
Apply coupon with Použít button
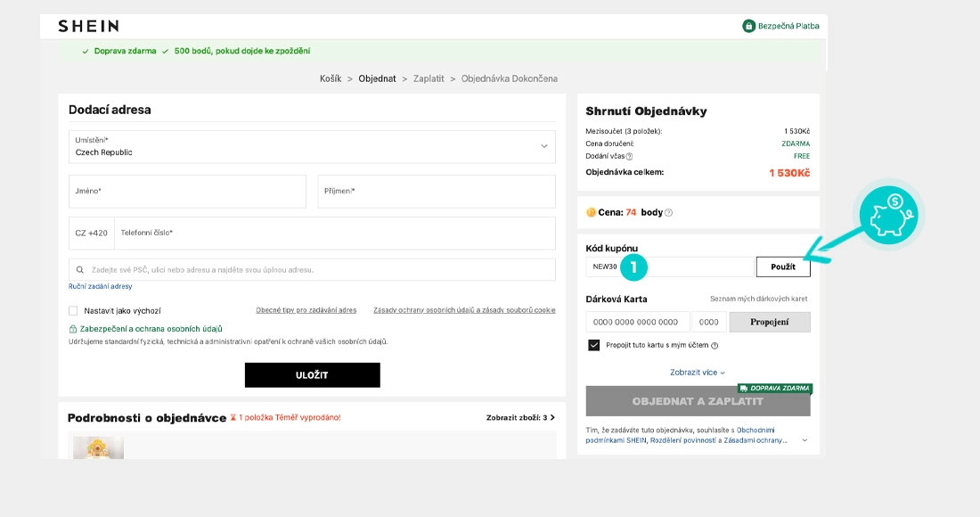coord(783,267)
